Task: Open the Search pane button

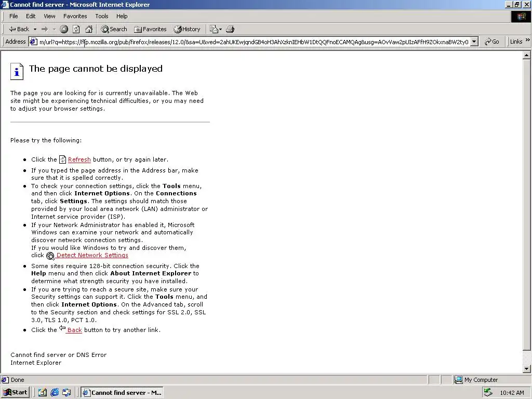Action: point(114,29)
